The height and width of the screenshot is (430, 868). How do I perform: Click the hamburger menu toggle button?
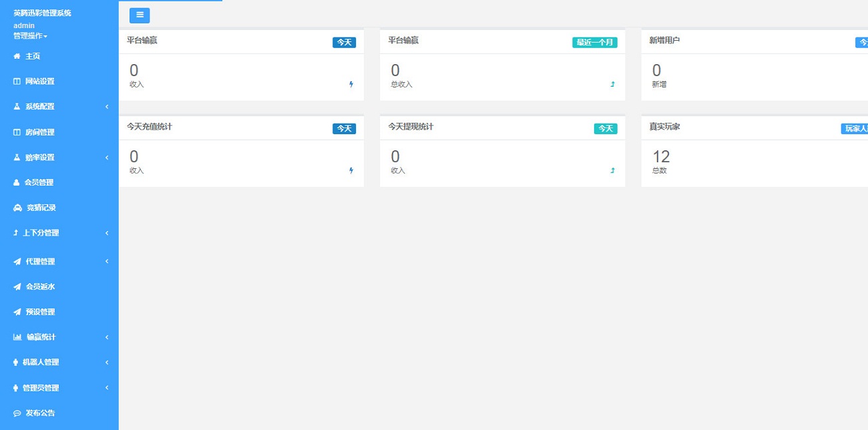(x=140, y=15)
